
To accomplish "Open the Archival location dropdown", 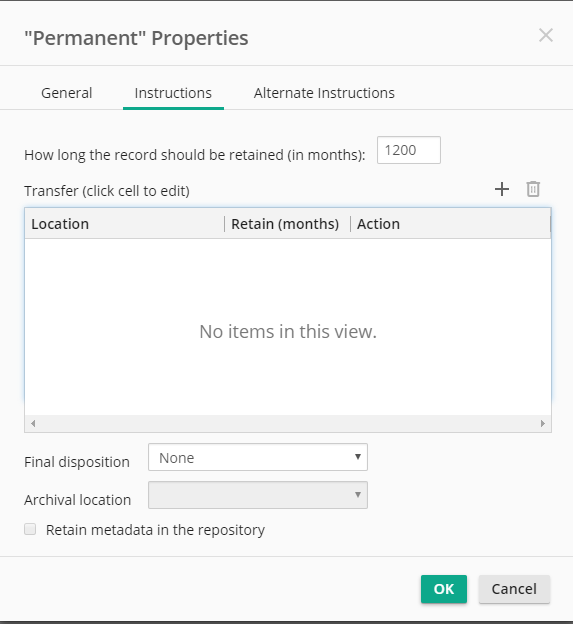I will click(258, 495).
